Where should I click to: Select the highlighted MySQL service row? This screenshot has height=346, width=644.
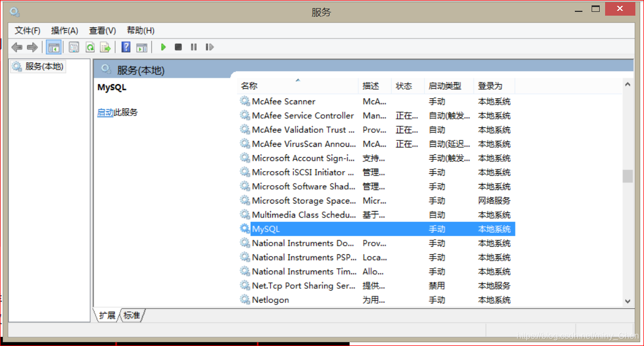376,229
